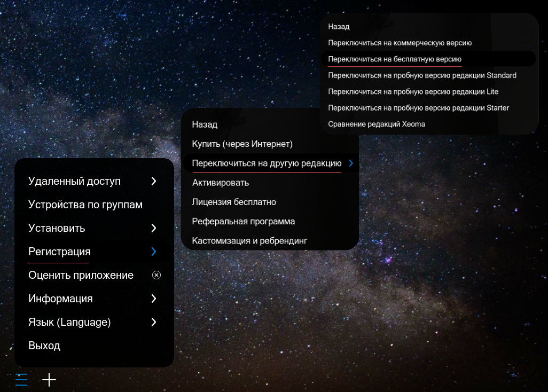Viewport: 548px width, 392px height.
Task: Expand the Удаленный доступ submenu arrow
Action: [154, 181]
